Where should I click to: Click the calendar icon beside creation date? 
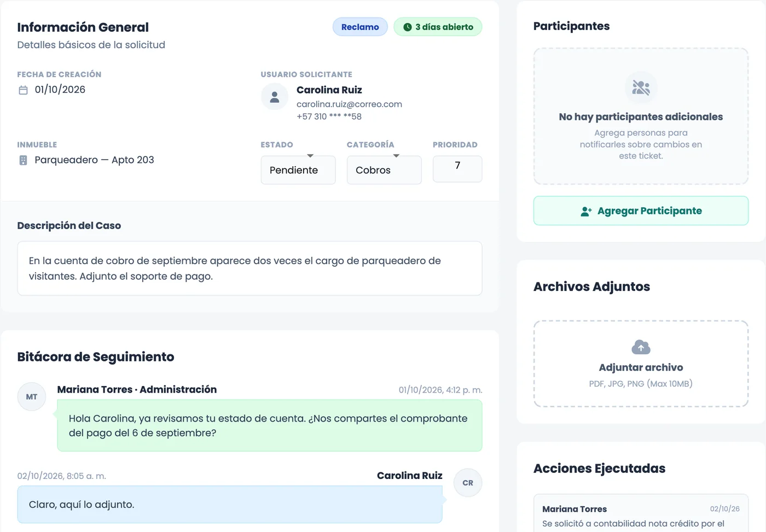(23, 90)
